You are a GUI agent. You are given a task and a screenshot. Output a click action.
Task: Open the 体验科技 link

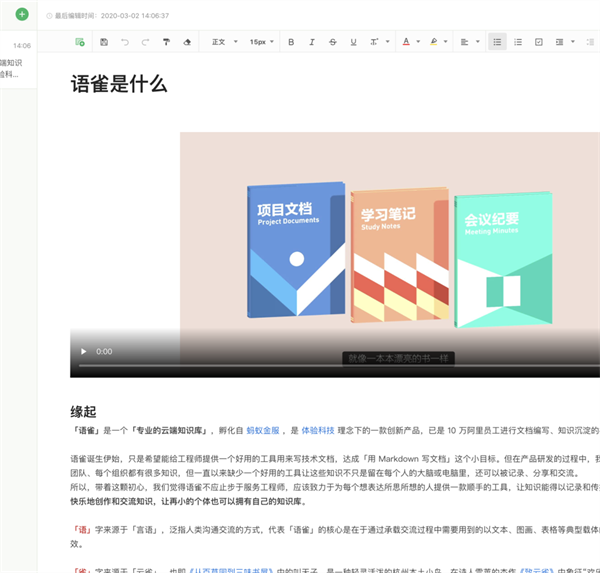pos(318,431)
